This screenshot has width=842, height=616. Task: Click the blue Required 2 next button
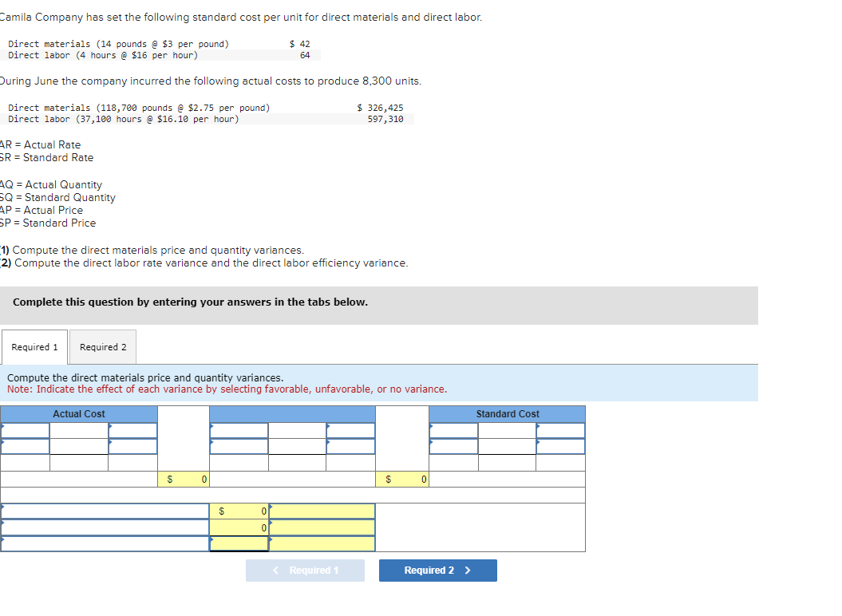tap(437, 571)
